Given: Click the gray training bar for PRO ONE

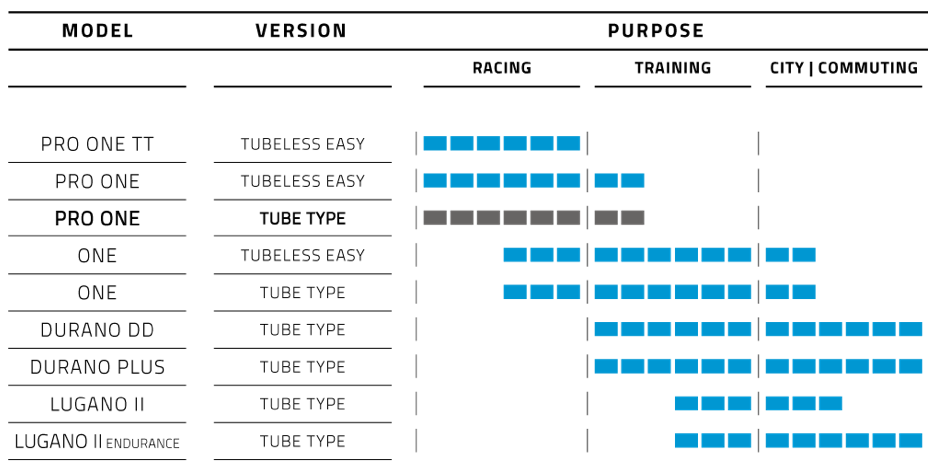Looking at the screenshot, I should [620, 217].
